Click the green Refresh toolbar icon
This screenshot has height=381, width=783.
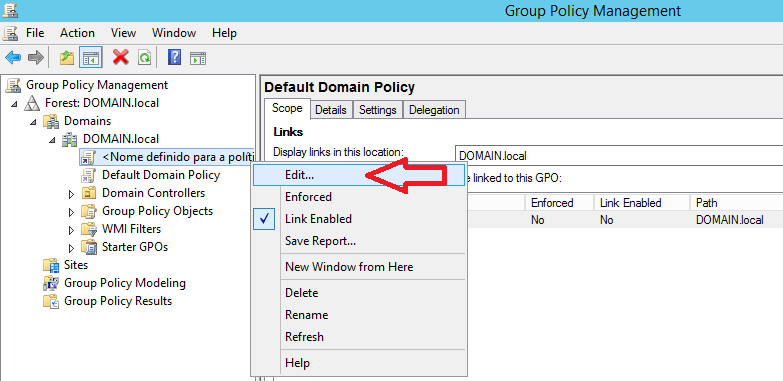coord(144,57)
